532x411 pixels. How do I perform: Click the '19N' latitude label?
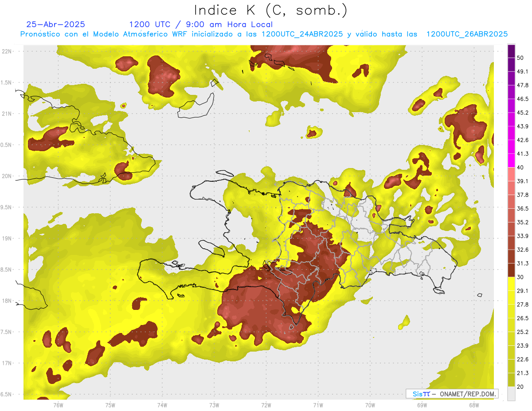coord(7,239)
